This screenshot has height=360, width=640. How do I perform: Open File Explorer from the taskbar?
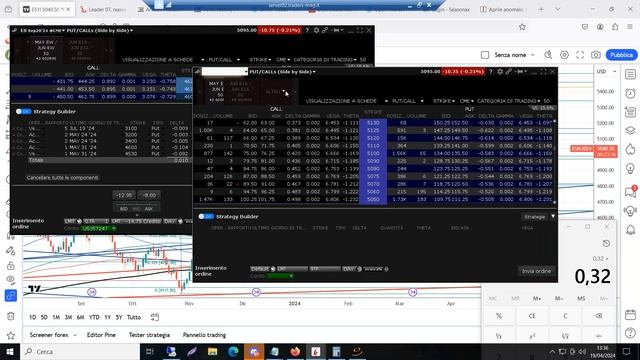(212, 351)
